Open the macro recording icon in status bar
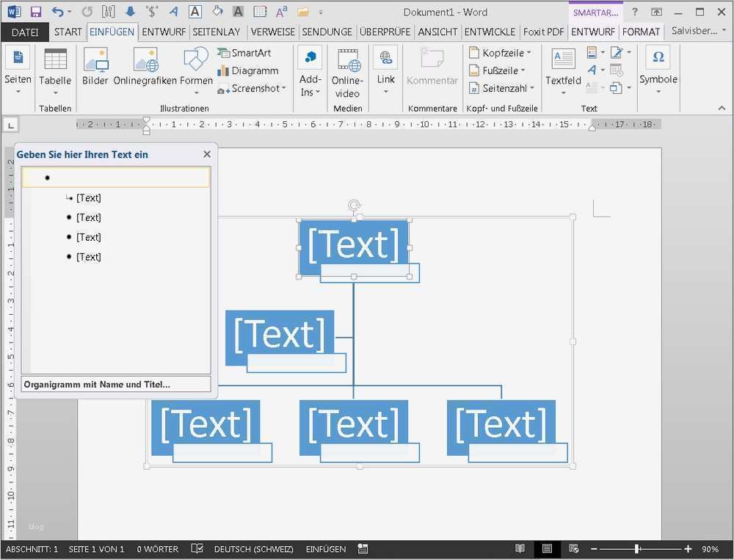Viewport: 734px width, 560px height. 363,549
